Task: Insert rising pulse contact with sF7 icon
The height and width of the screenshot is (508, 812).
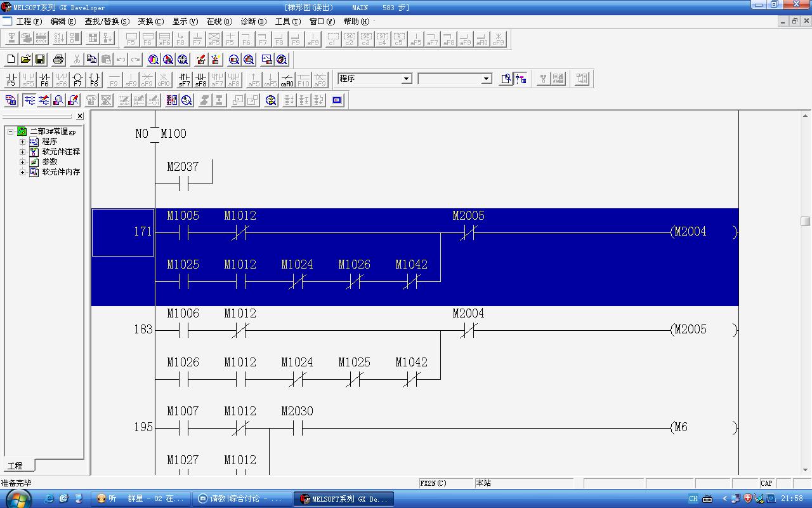Action: (x=184, y=79)
